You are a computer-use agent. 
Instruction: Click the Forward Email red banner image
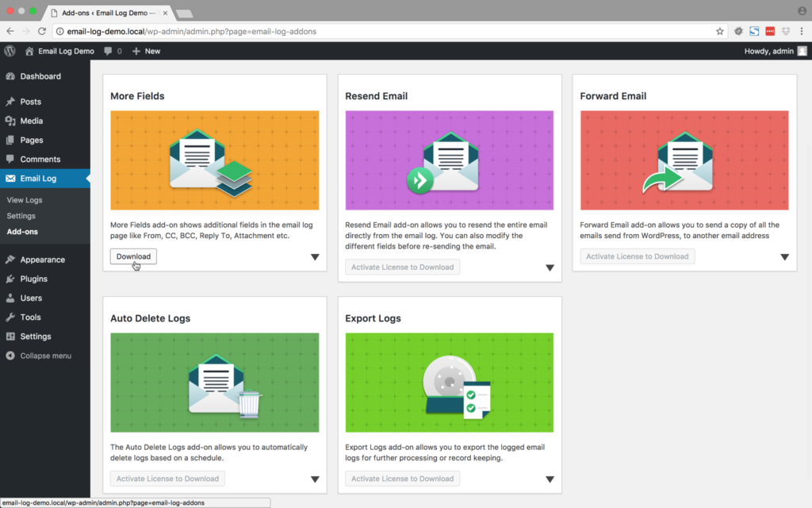(684, 160)
